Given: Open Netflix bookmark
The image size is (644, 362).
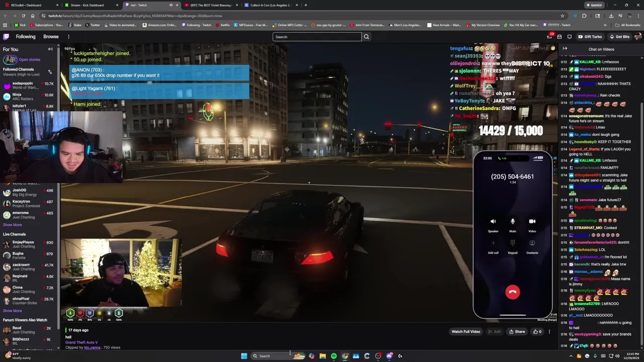Looking at the screenshot, I should click(x=222, y=25).
